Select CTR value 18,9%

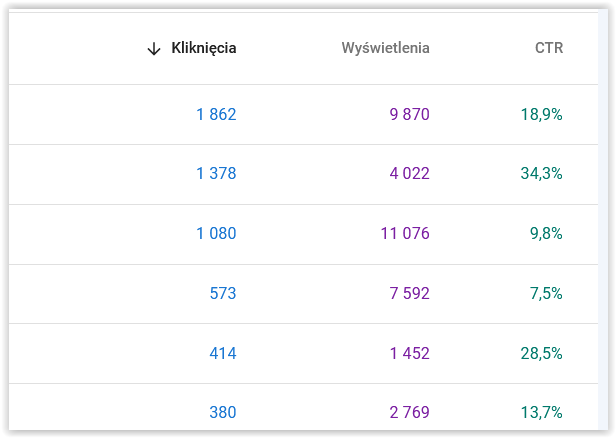(x=541, y=115)
